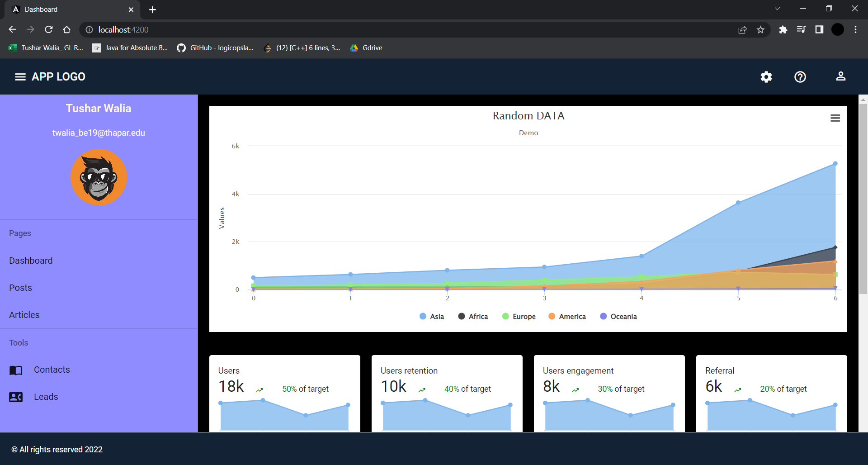Toggle Asia series in chart legend
Viewport: 868px width, 465px height.
click(432, 317)
